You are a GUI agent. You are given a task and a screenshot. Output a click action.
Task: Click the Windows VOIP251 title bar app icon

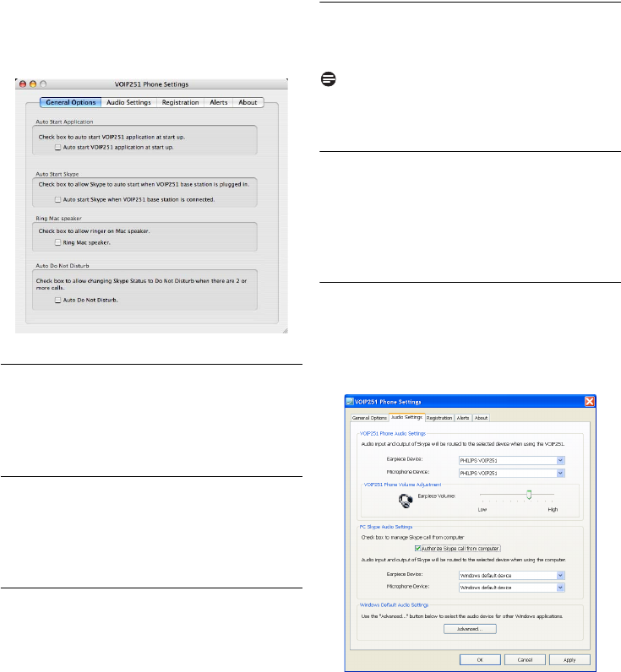[350, 402]
